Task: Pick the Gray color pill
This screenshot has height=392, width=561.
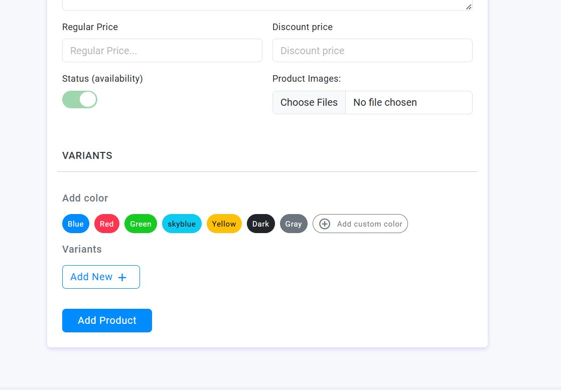Action: pyautogui.click(x=294, y=224)
